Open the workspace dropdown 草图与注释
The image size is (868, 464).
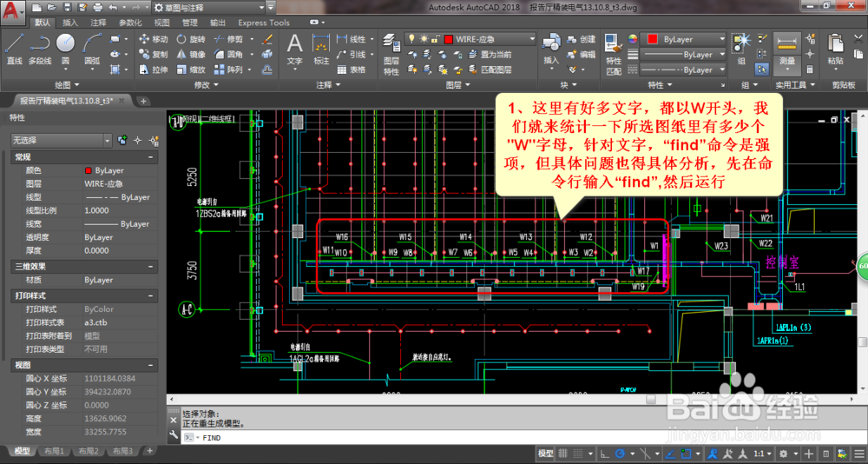[x=208, y=8]
